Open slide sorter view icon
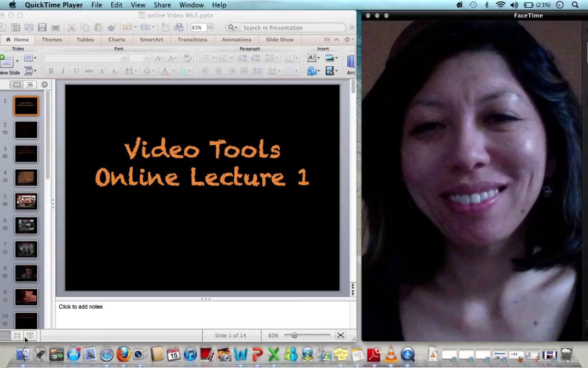588x368 pixels. pyautogui.click(x=17, y=336)
